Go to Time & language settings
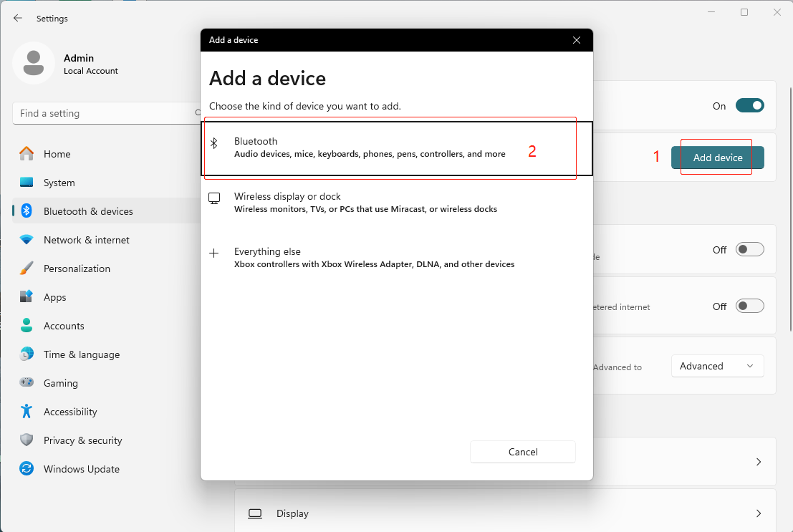The width and height of the screenshot is (793, 532). (106, 354)
